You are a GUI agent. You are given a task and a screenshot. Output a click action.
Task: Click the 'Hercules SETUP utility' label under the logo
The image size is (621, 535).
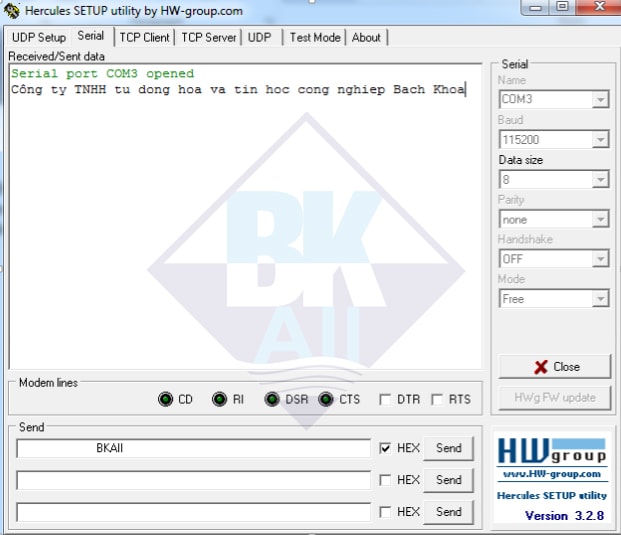click(x=552, y=495)
